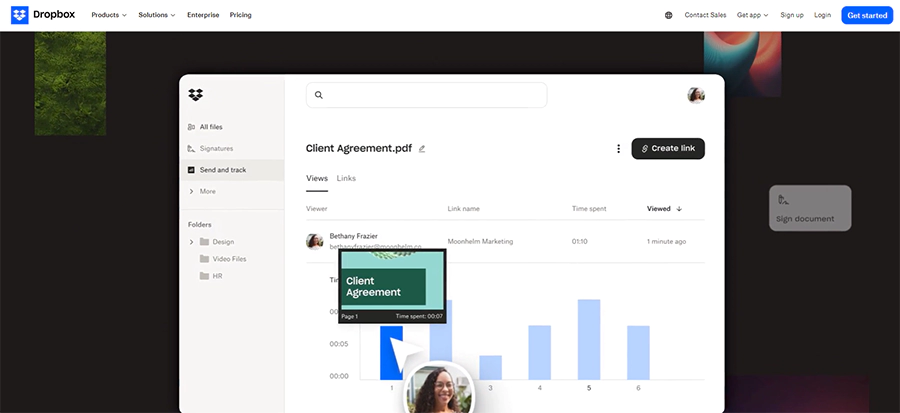Click the globe language selector icon
The image size is (900, 413).
click(669, 15)
